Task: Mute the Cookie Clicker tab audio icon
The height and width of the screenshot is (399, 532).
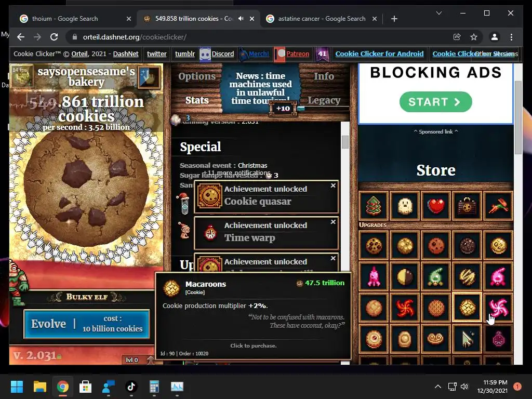Action: coord(241,19)
